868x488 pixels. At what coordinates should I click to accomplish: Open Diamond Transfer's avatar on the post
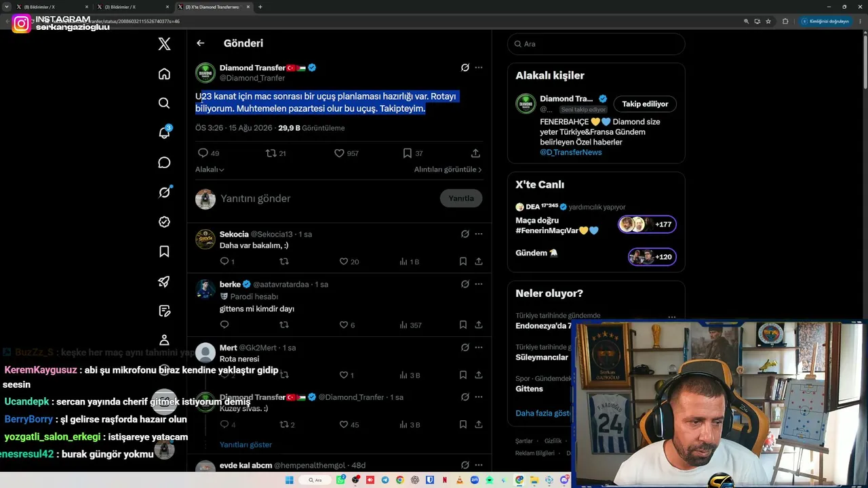[x=205, y=73]
